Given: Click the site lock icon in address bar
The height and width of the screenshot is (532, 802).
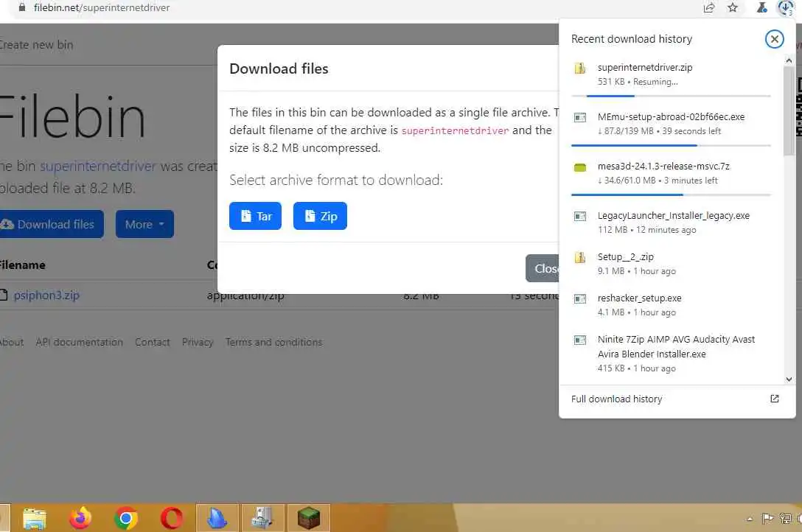Looking at the screenshot, I should click(x=21, y=7).
